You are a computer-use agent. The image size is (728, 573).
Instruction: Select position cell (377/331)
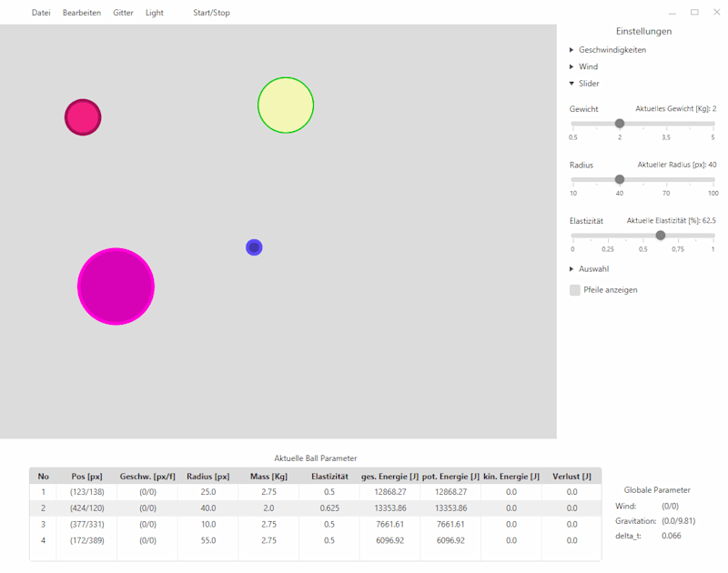coord(86,524)
